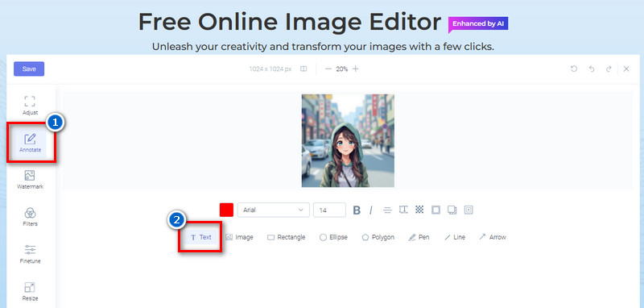Image resolution: width=644 pixels, height=308 pixels.
Task: Toggle compare original view icon
Action: [x=303, y=69]
